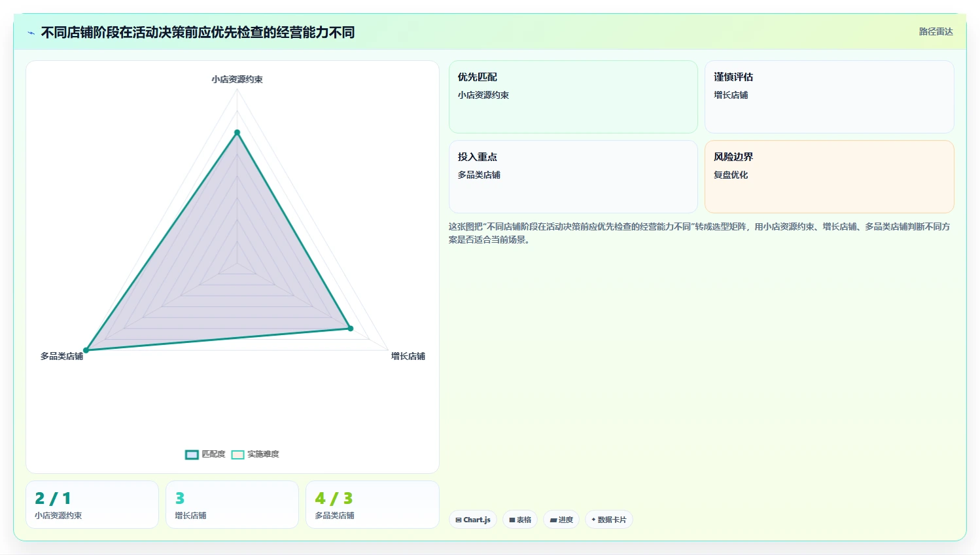Select the 2 / 1 小店资源约束 stat card
The width and height of the screenshot is (980, 555).
coord(92,505)
